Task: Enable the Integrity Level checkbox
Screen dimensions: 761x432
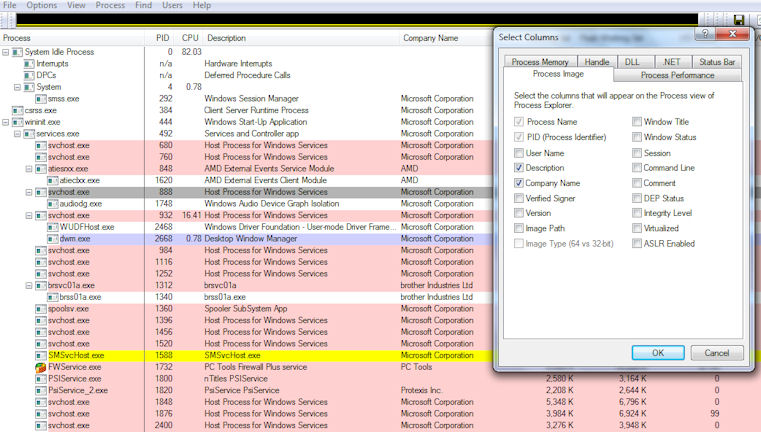Action: [x=637, y=213]
